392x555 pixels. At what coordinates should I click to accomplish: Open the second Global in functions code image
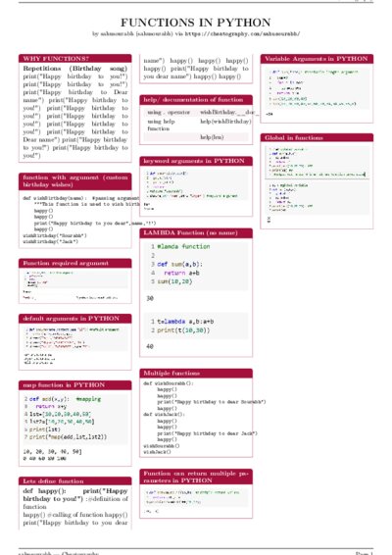pos(317,202)
